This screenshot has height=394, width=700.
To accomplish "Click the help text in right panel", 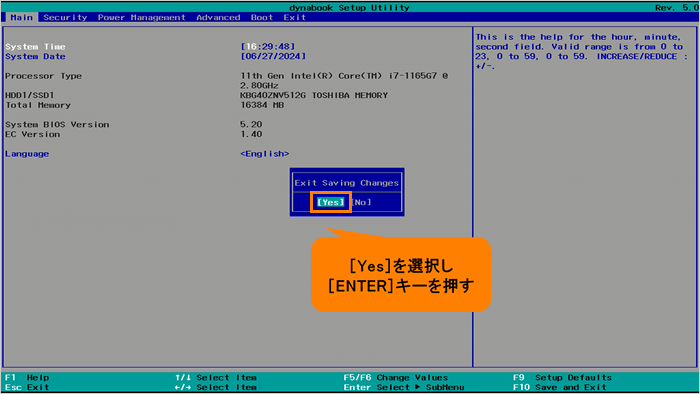I will point(582,51).
